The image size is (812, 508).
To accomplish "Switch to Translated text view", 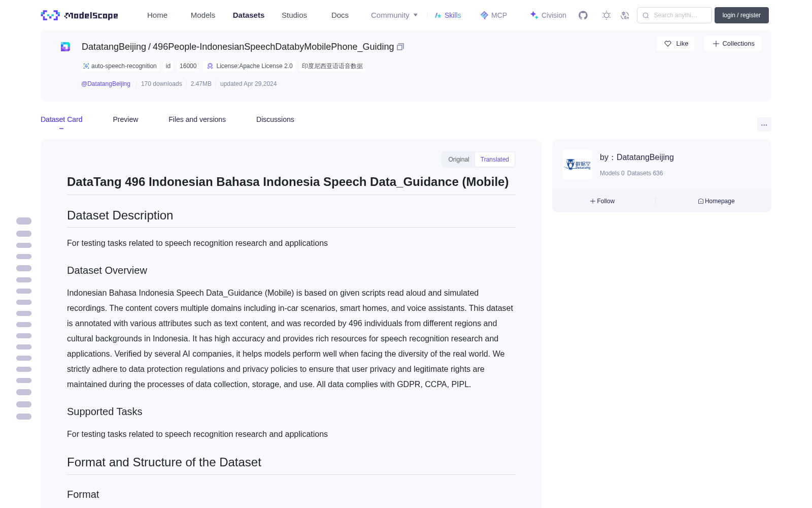I will (495, 160).
